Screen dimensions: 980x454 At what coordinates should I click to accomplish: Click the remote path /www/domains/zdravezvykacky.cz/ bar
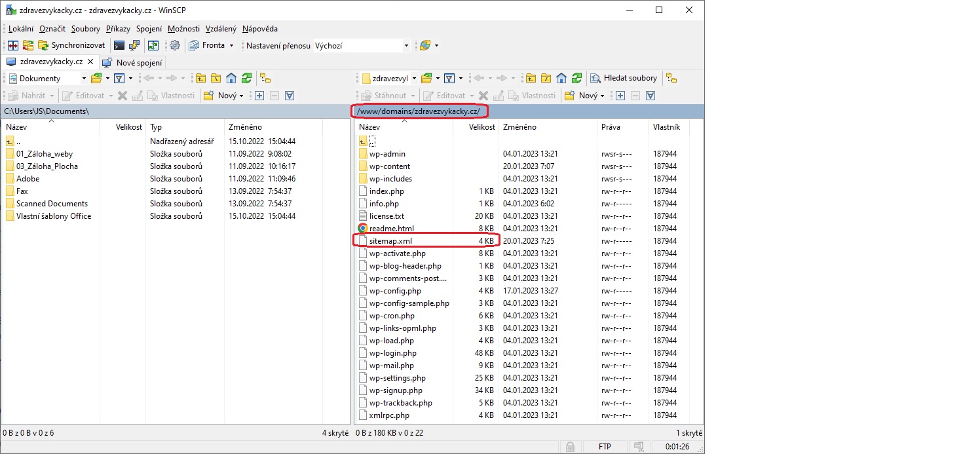click(x=529, y=111)
